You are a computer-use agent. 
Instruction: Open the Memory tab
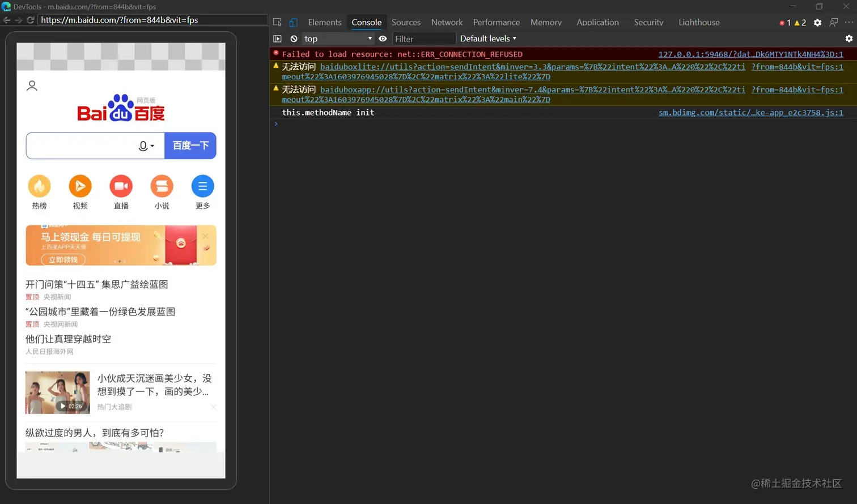tap(546, 22)
